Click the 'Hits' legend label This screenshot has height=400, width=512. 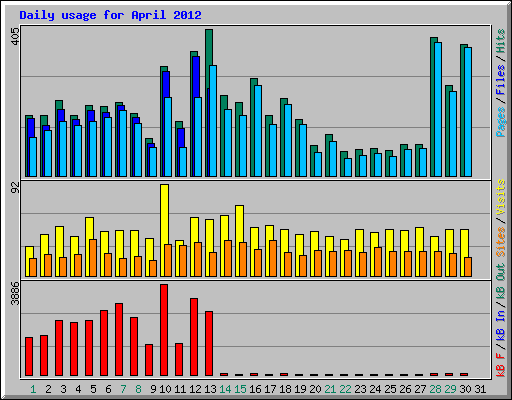point(501,41)
